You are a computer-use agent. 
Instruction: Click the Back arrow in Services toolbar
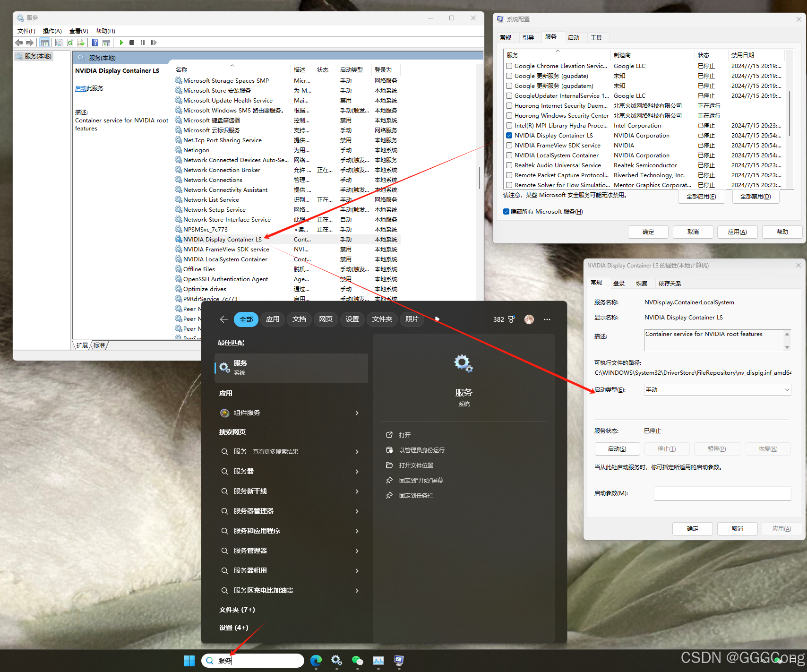pyautogui.click(x=19, y=43)
